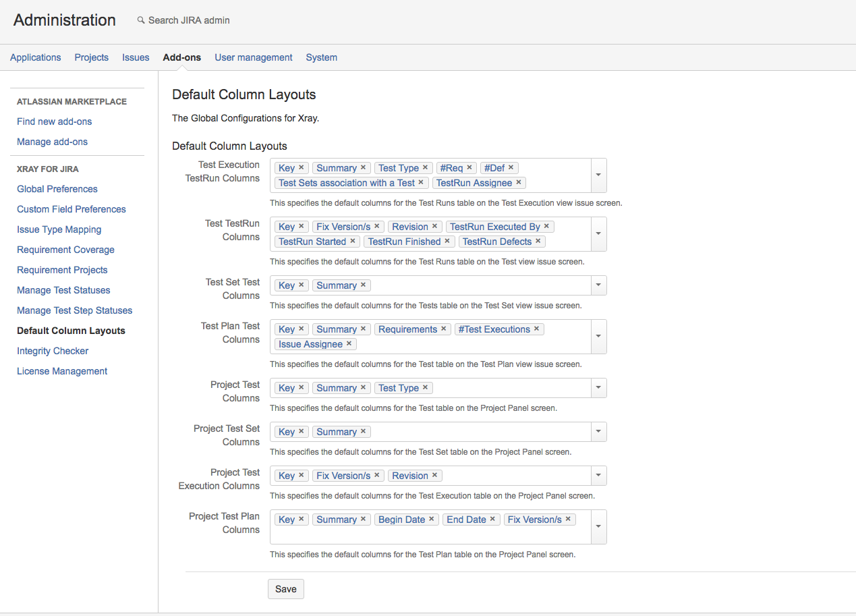This screenshot has height=616, width=856.
Task: Switch to Projects tab
Action: pos(92,57)
